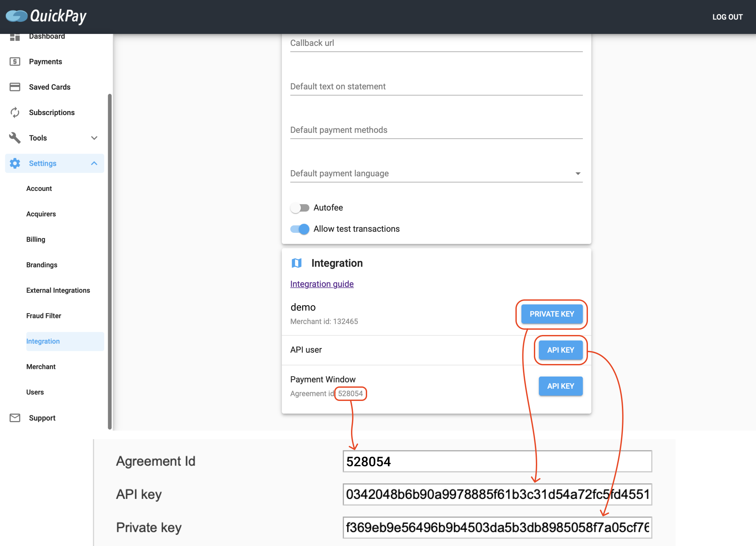Screen dimensions: 756x546
Task: Click the demo merchant name
Action: (x=303, y=307)
